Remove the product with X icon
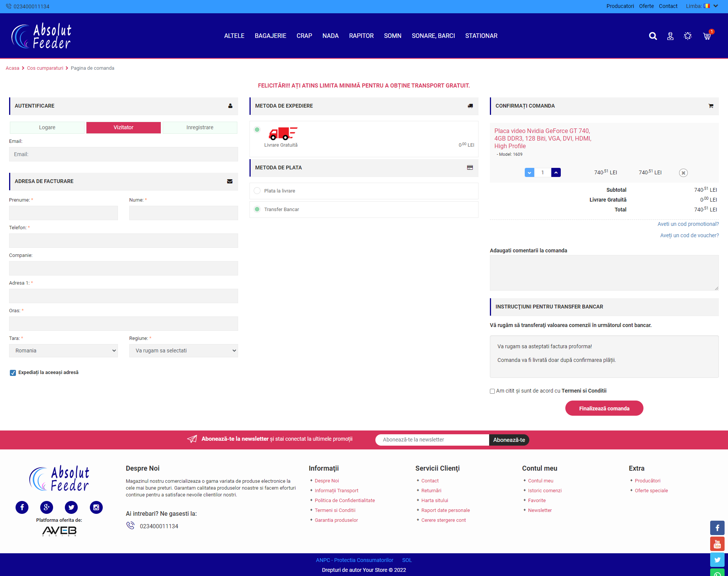This screenshot has width=728, height=576. [683, 173]
